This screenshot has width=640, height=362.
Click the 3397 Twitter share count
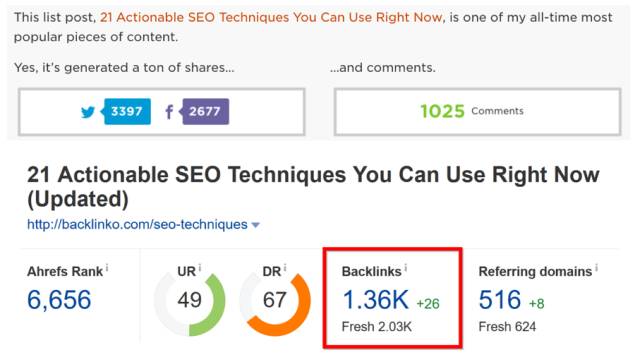coord(127,111)
